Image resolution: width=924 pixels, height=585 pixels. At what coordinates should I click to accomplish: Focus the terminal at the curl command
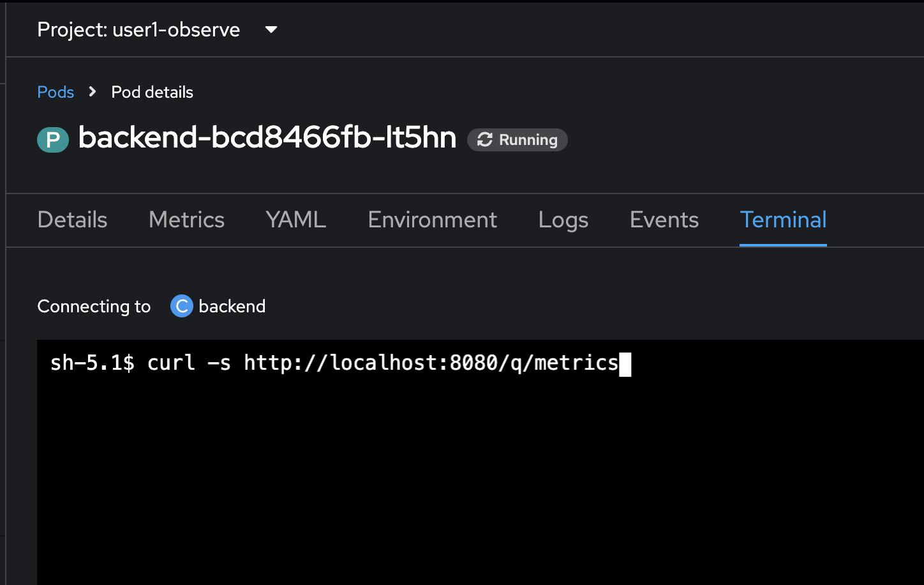(x=334, y=363)
